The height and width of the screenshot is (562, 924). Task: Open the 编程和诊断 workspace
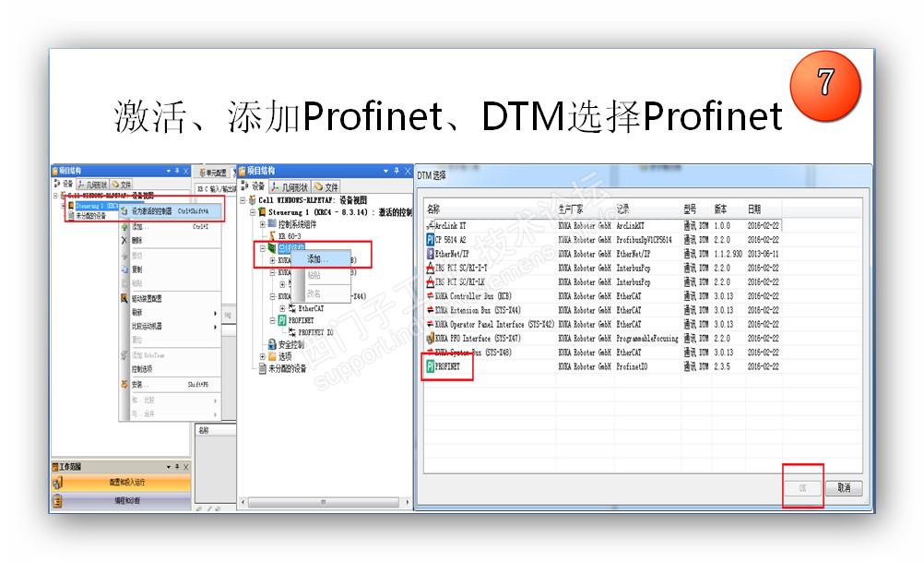point(122,501)
